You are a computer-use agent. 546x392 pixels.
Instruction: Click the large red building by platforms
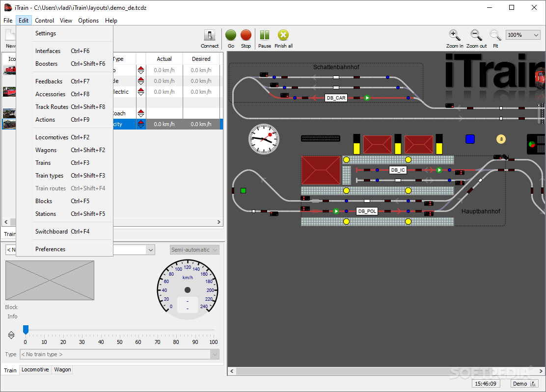[x=321, y=170]
